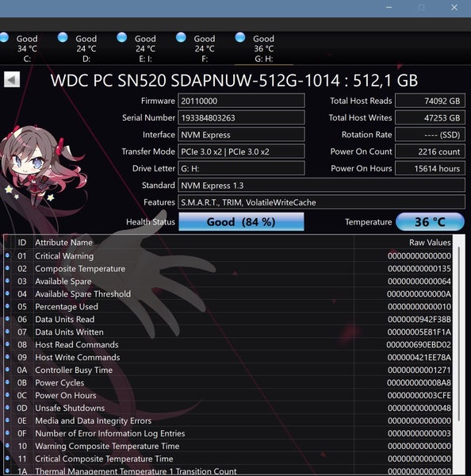Click the Total Host Reads value 74092 GB
The width and height of the screenshot is (471, 476).
[x=430, y=101]
